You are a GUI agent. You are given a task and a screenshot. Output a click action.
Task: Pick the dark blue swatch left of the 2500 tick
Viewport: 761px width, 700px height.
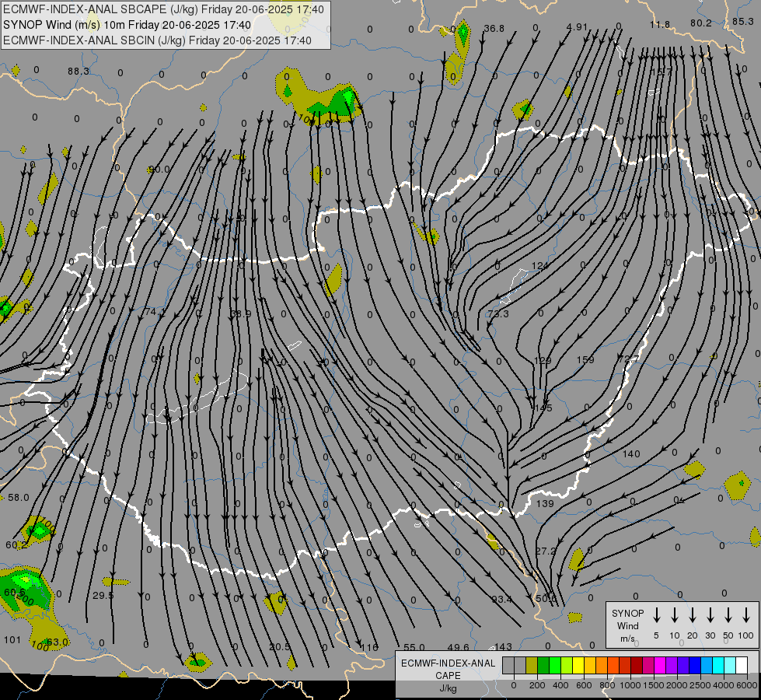coord(694,666)
